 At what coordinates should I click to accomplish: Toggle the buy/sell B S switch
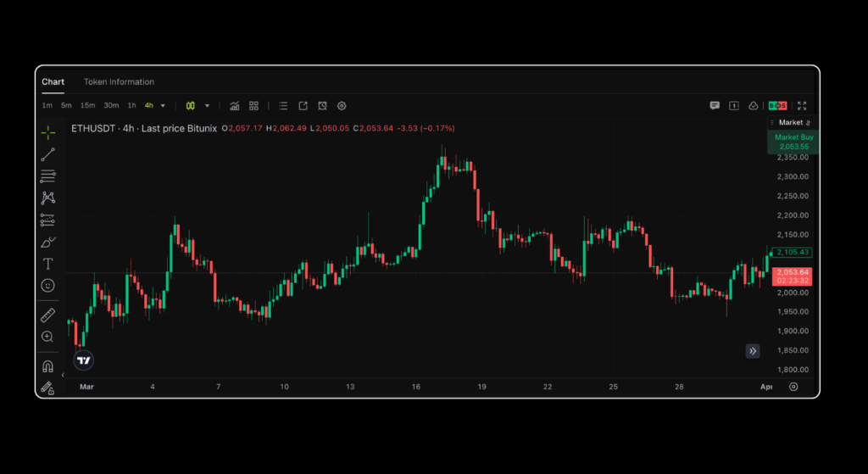778,106
